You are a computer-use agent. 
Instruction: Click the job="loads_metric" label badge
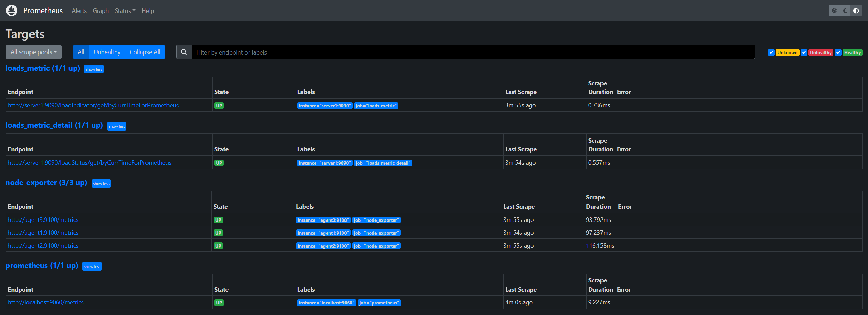click(x=376, y=106)
